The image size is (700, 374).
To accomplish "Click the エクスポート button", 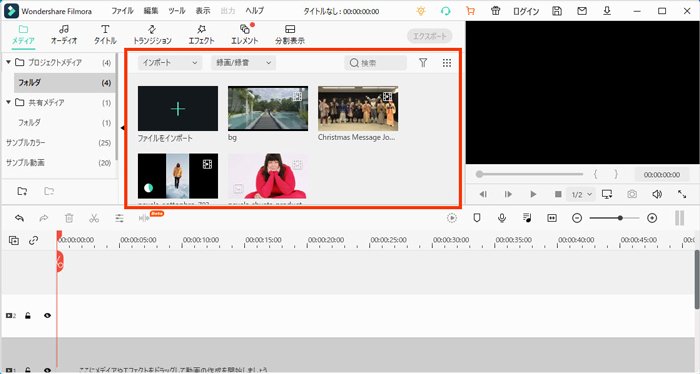I will pyautogui.click(x=429, y=36).
